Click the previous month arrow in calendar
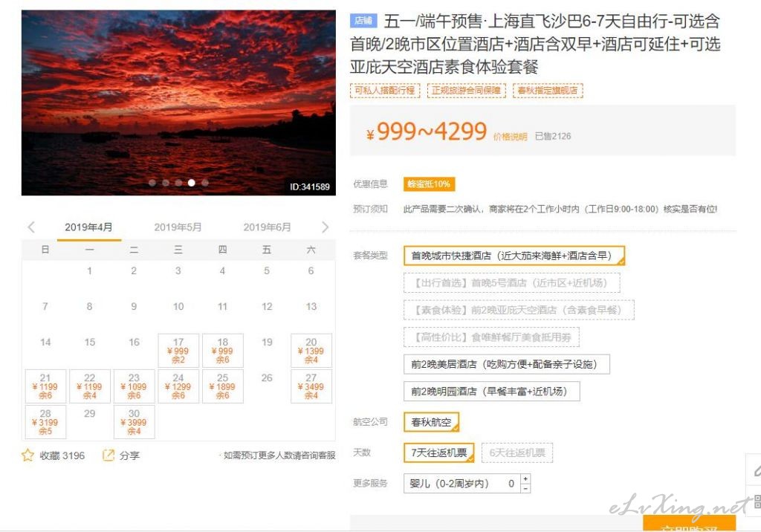This screenshot has width=761, height=532. point(31,227)
